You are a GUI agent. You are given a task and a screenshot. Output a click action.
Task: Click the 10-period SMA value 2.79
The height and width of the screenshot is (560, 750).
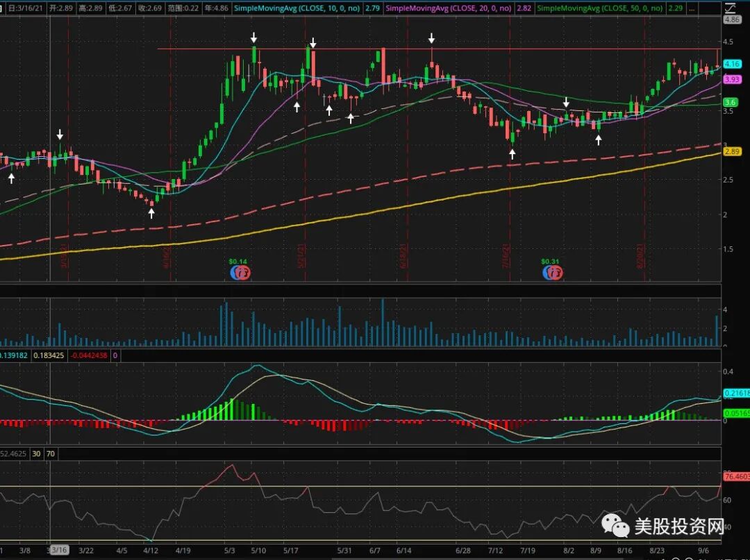[372, 8]
